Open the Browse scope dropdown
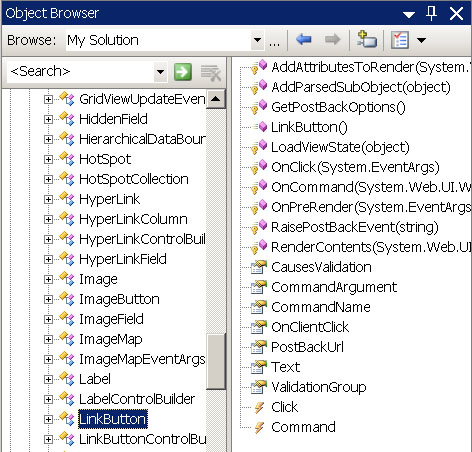 [257, 40]
